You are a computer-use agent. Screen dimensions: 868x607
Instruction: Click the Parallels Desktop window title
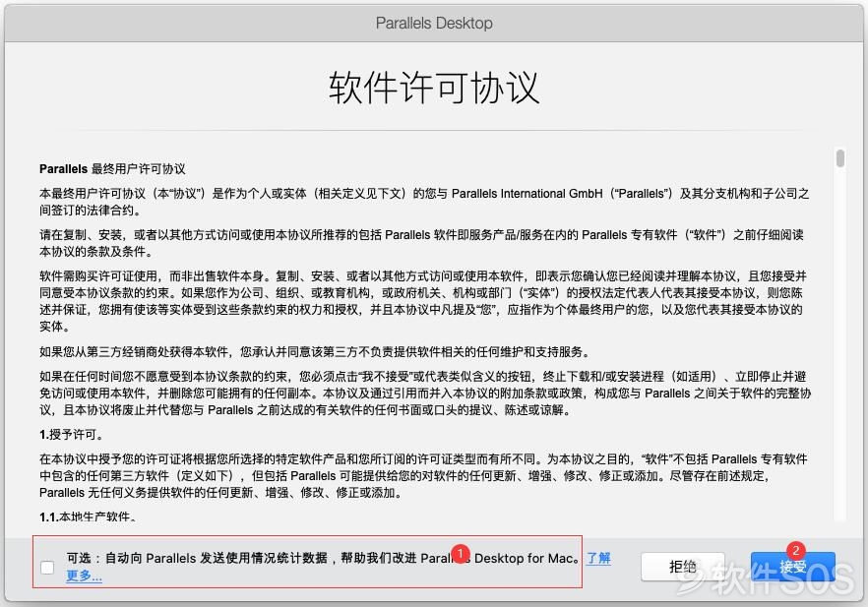[x=434, y=23]
